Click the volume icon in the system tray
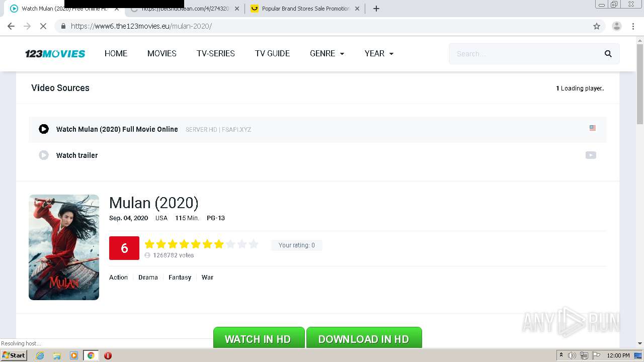This screenshot has width=644, height=362. pos(572,355)
